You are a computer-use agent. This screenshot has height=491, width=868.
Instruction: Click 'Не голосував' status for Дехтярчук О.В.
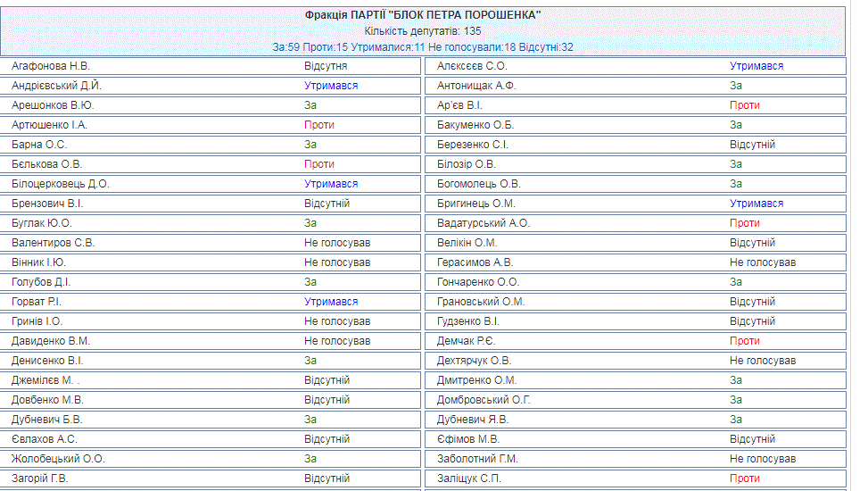pos(763,361)
